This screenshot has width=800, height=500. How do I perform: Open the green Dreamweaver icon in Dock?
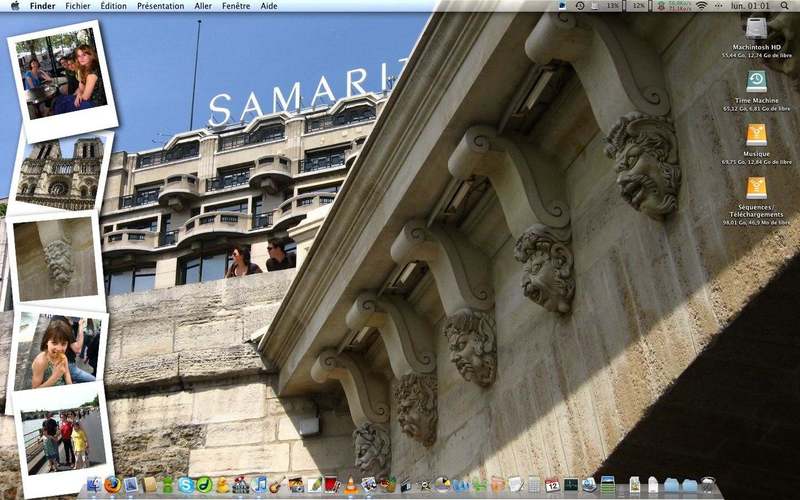click(204, 485)
